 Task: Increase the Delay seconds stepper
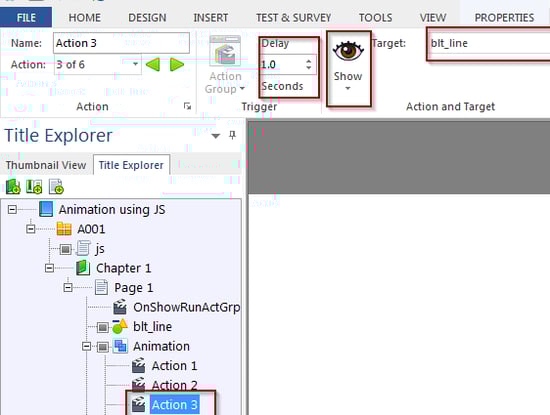coord(308,61)
